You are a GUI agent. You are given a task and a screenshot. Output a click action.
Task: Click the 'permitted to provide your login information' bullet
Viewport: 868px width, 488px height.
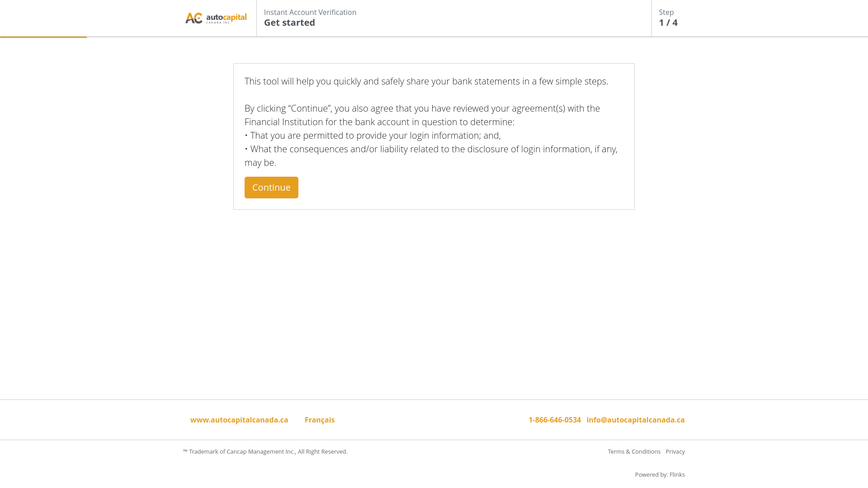[x=373, y=136]
